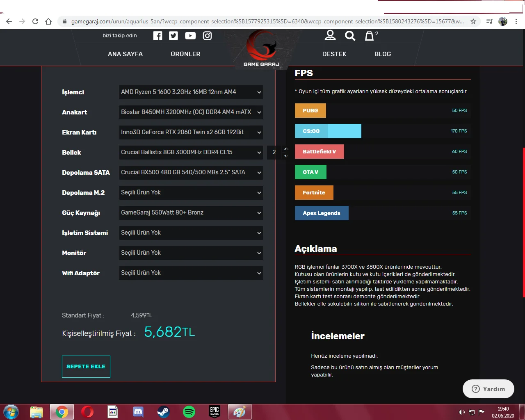The image size is (525, 420).
Task: Reload the page in Chrome
Action: 35,21
